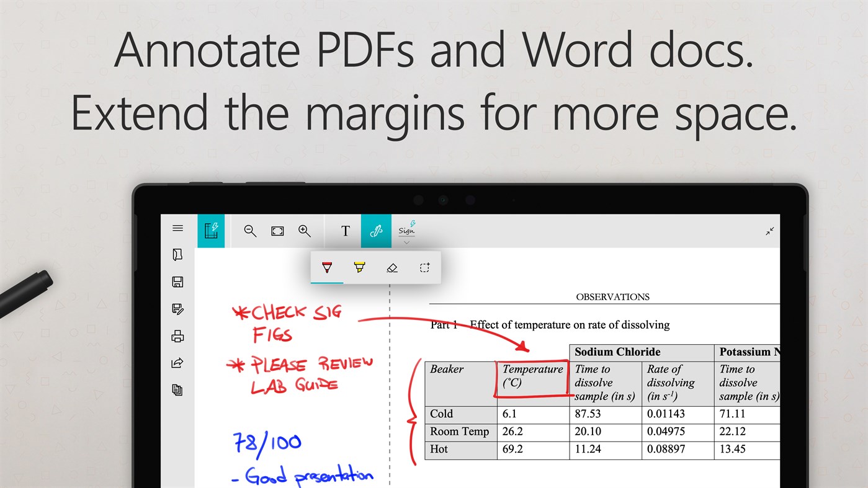Viewport: 868px width, 488px height.
Task: Fit the page to the window
Action: [x=277, y=231]
